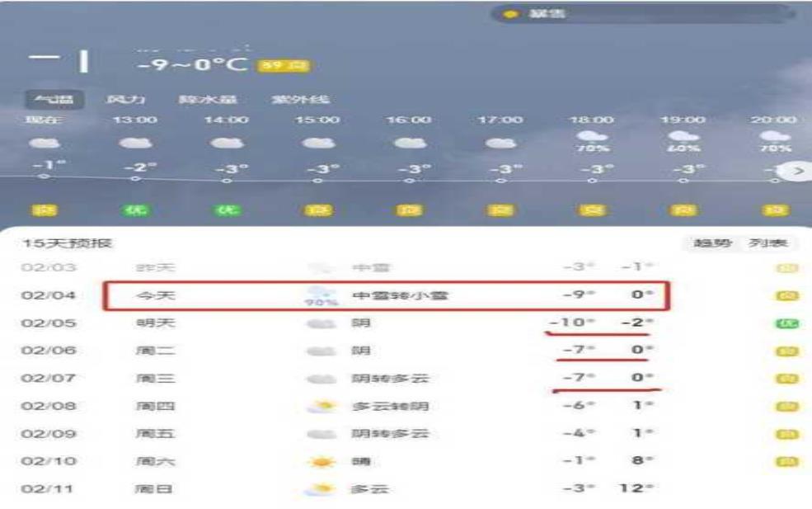The height and width of the screenshot is (509, 812).
Task: Show more hours with the right arrow
Action: [798, 171]
